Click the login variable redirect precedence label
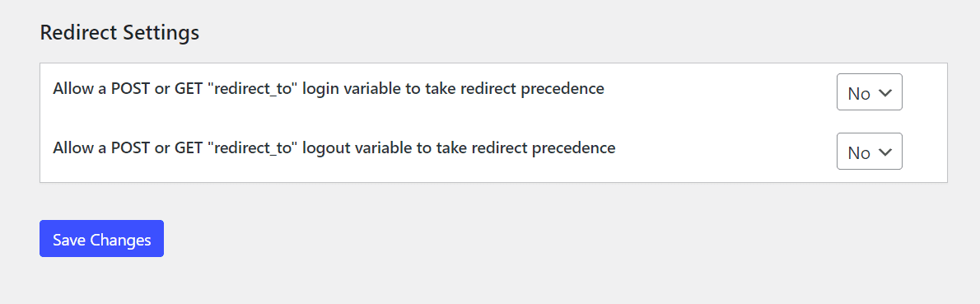Screen dimensions: 980x304 328,89
